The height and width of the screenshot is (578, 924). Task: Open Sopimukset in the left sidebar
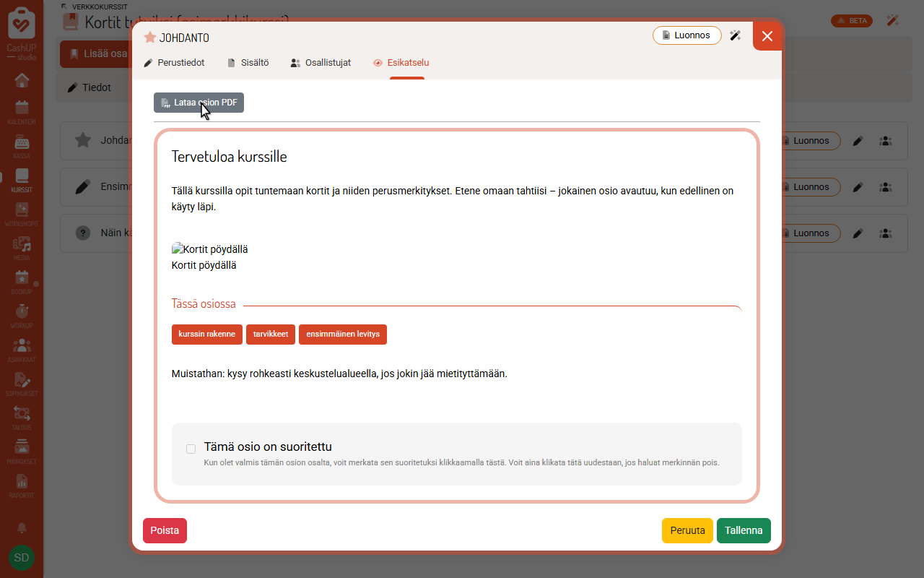pyautogui.click(x=22, y=384)
